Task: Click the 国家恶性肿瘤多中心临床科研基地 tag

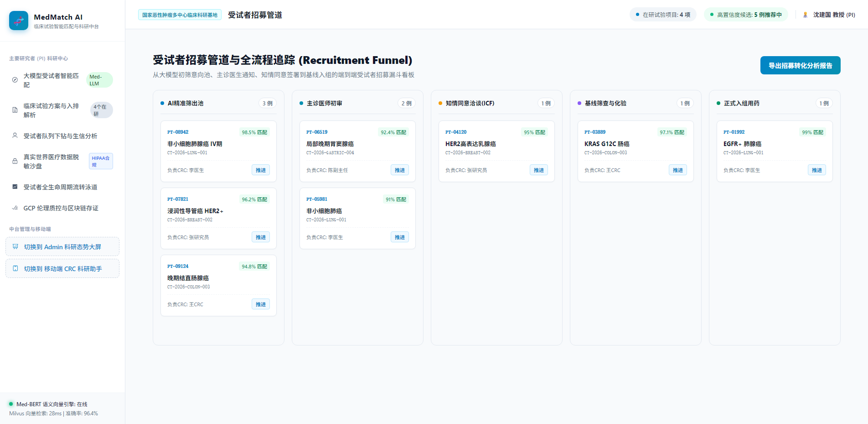Action: point(180,15)
